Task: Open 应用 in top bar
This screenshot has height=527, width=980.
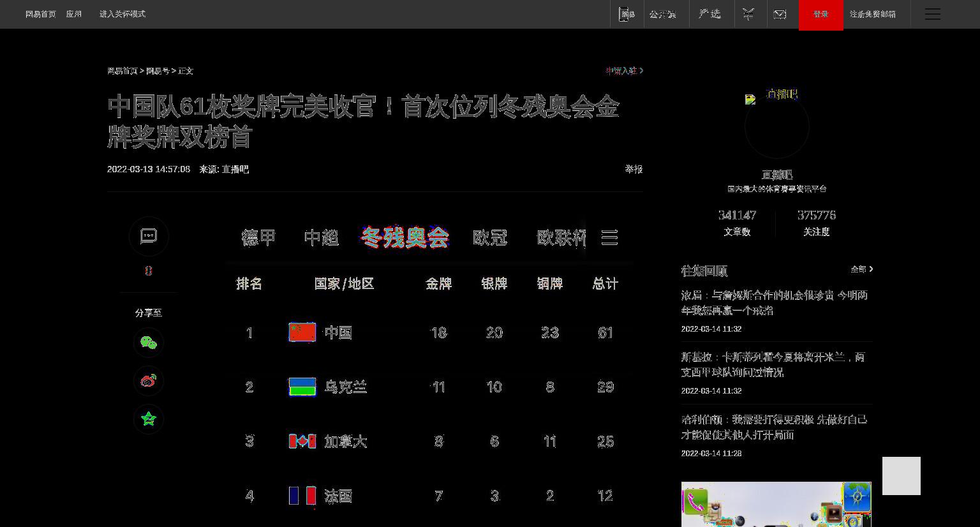Action: 74,14
